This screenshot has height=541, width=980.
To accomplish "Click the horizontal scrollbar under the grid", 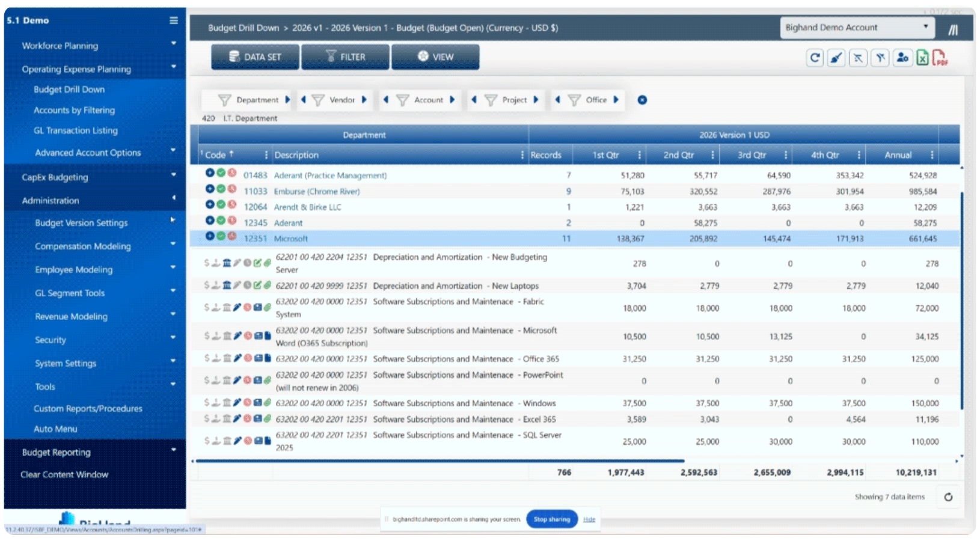I will 440,461.
